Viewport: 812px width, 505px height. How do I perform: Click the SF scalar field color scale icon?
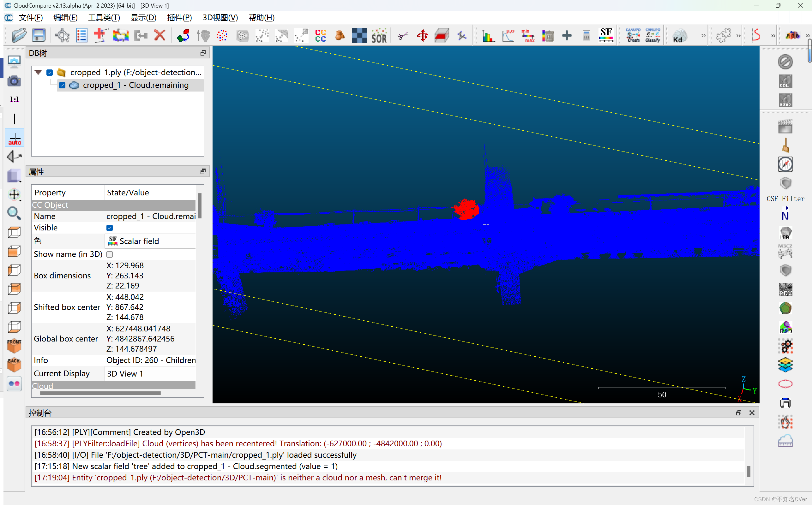[x=606, y=35]
